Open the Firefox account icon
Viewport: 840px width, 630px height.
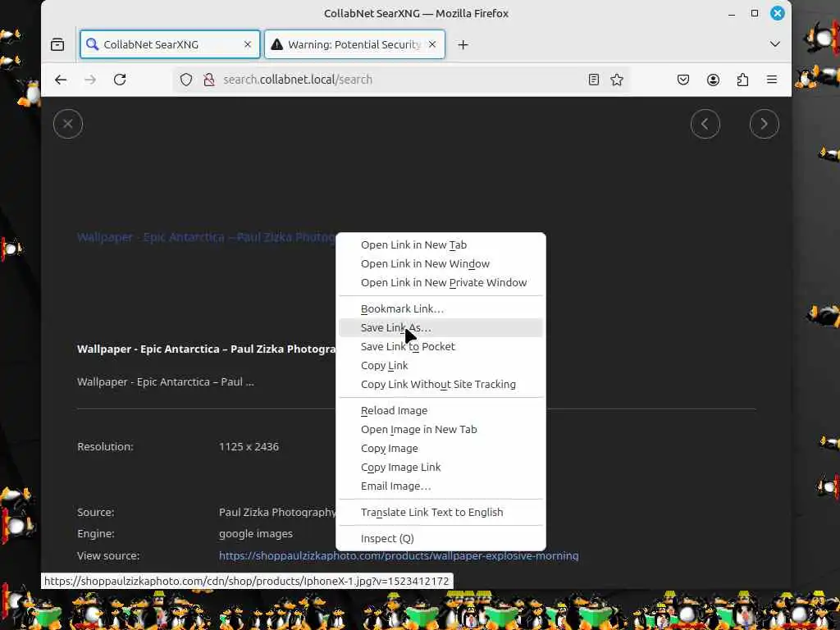[x=713, y=80]
